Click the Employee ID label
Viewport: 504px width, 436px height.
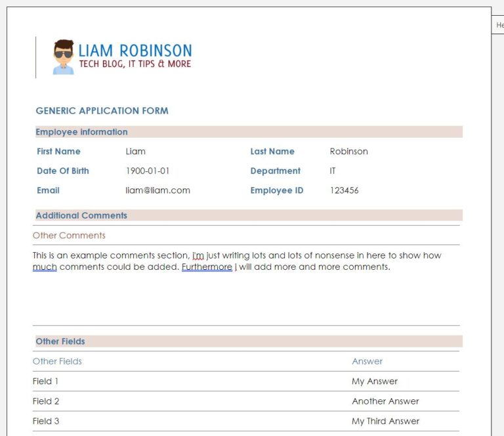[277, 190]
